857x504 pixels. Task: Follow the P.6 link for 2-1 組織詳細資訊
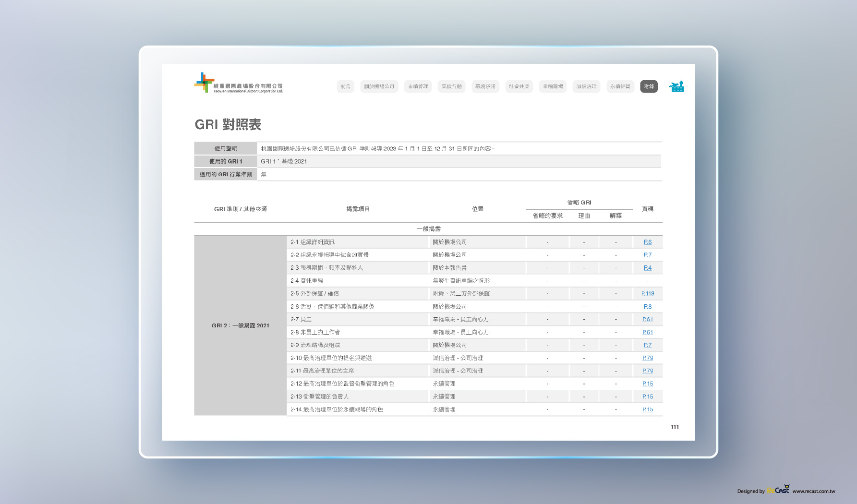pyautogui.click(x=648, y=242)
